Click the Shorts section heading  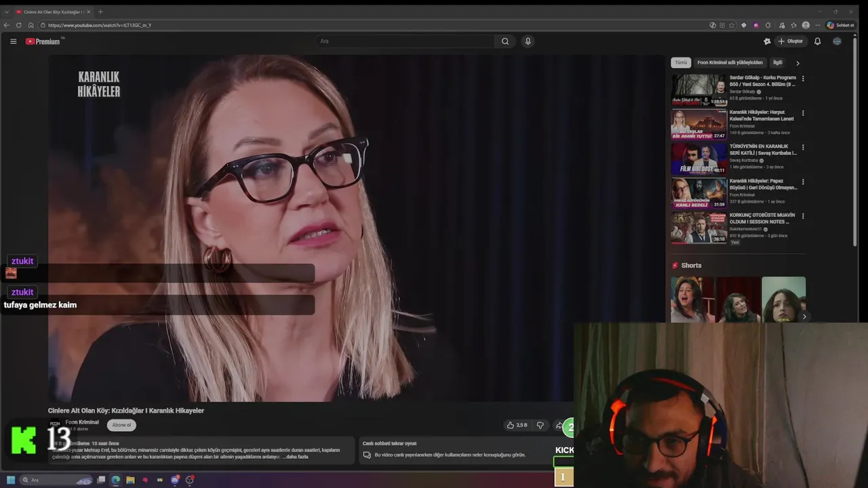pos(691,266)
